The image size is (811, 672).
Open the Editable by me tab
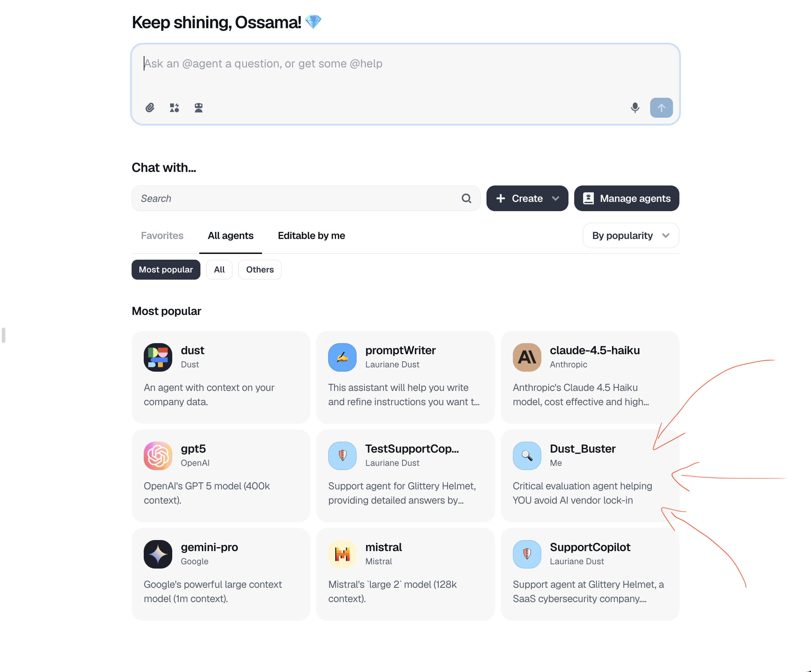click(311, 235)
